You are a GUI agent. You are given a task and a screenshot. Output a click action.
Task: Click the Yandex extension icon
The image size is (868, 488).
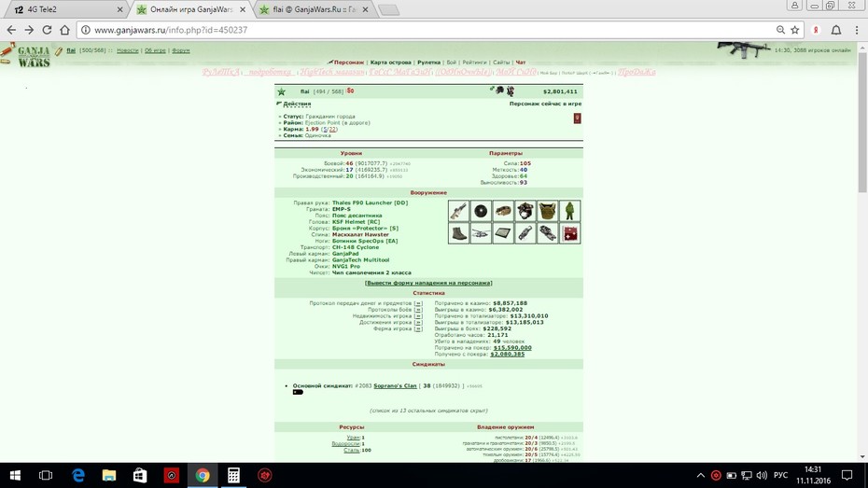click(x=816, y=30)
